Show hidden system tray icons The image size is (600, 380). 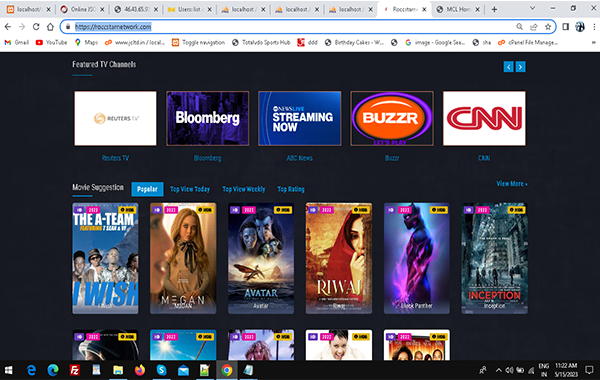point(499,370)
